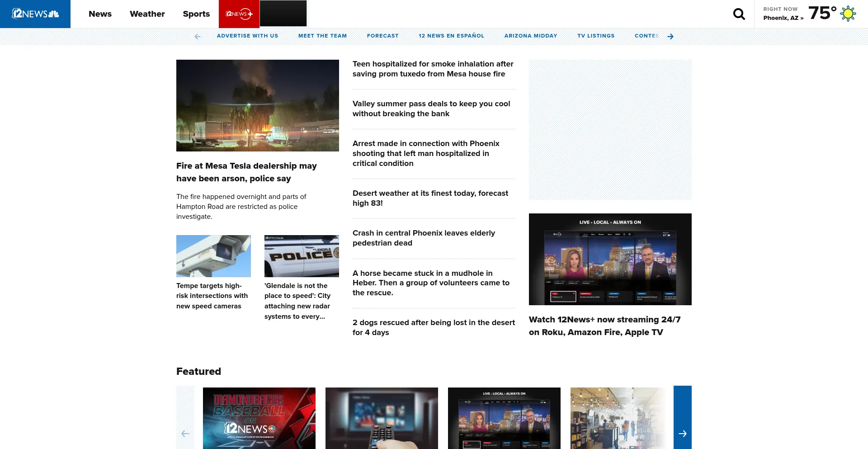The width and height of the screenshot is (868, 449).
Task: Expand Phoenix, AZ location selector
Action: 783,18
